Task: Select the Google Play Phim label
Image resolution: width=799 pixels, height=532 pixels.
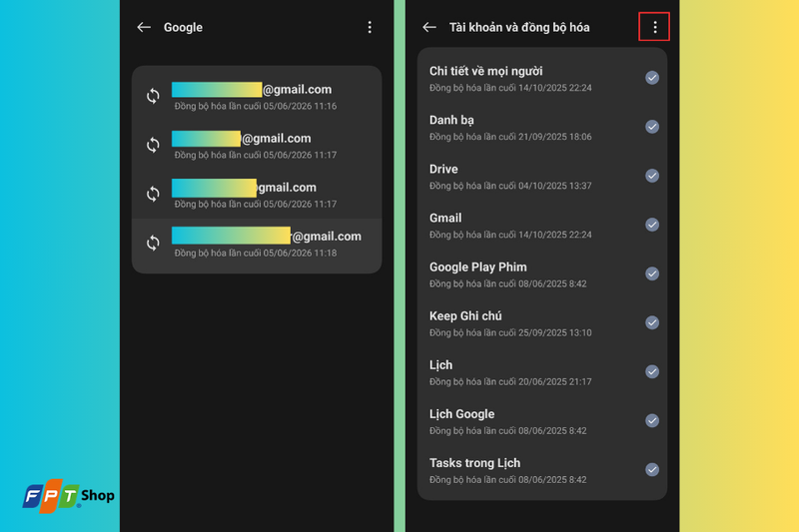Action: click(478, 267)
